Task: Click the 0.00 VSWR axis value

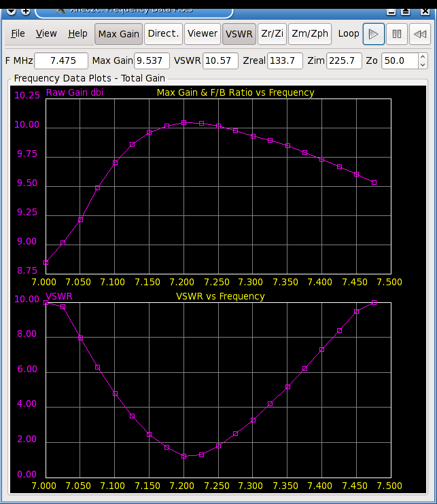Action: 27,474
